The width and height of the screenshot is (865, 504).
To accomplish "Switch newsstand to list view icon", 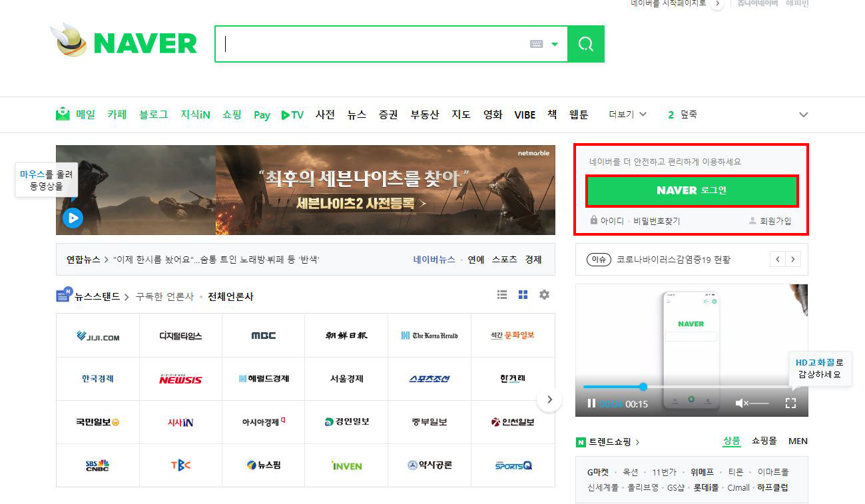I will tap(502, 294).
